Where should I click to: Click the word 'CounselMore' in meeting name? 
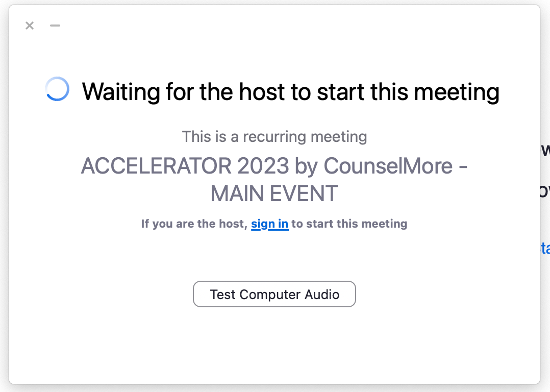tap(388, 166)
